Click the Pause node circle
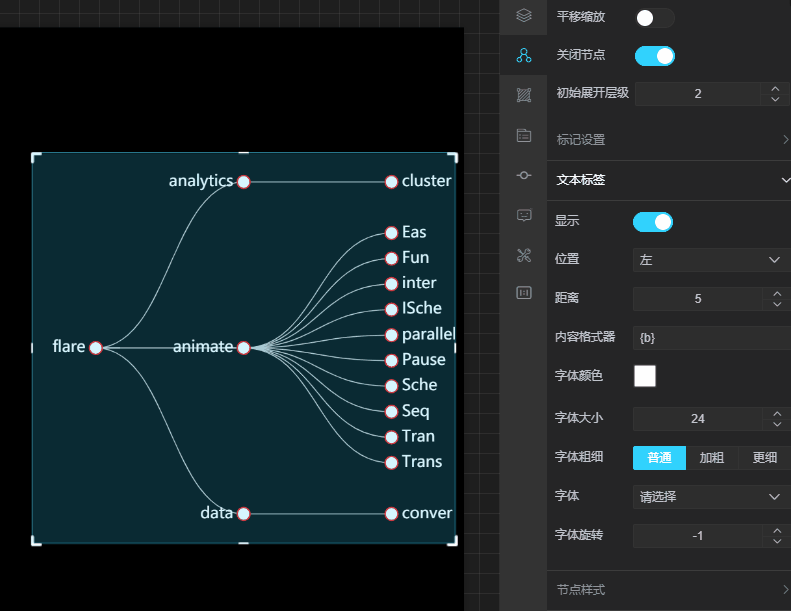The width and height of the screenshot is (791, 611). coord(391,360)
